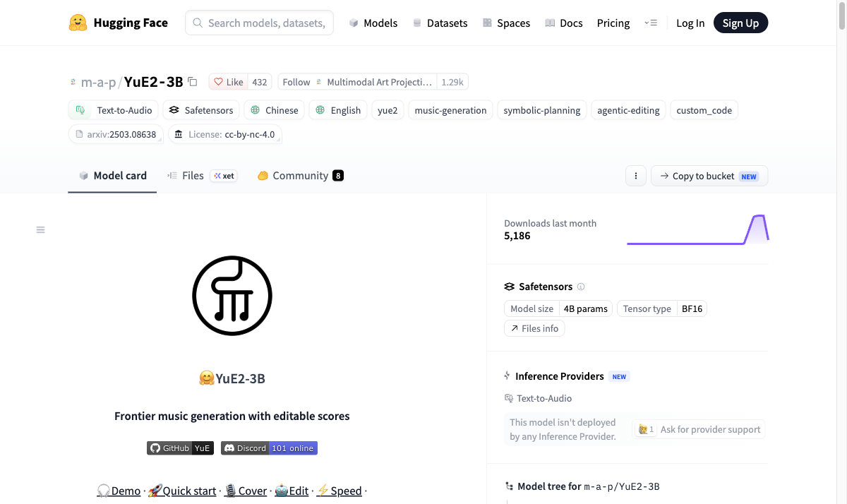Image resolution: width=847 pixels, height=504 pixels.
Task: Open the GitHub YuE badge
Action: 180,448
